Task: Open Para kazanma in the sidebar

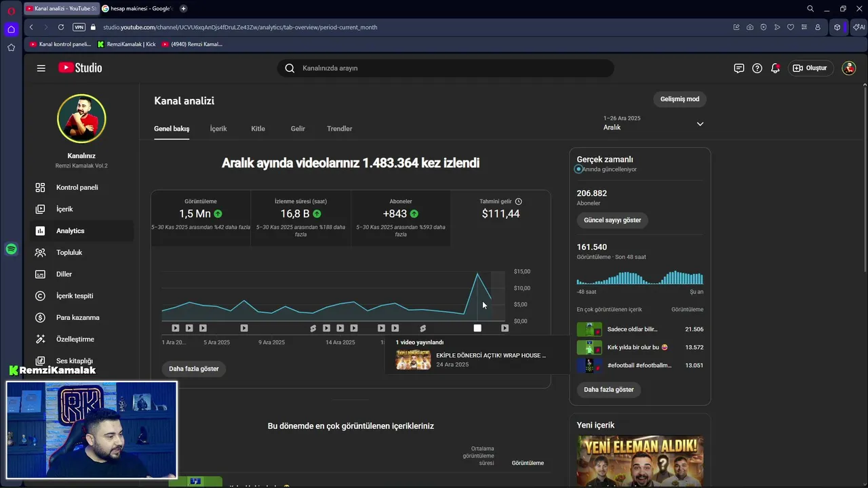Action: [81, 318]
